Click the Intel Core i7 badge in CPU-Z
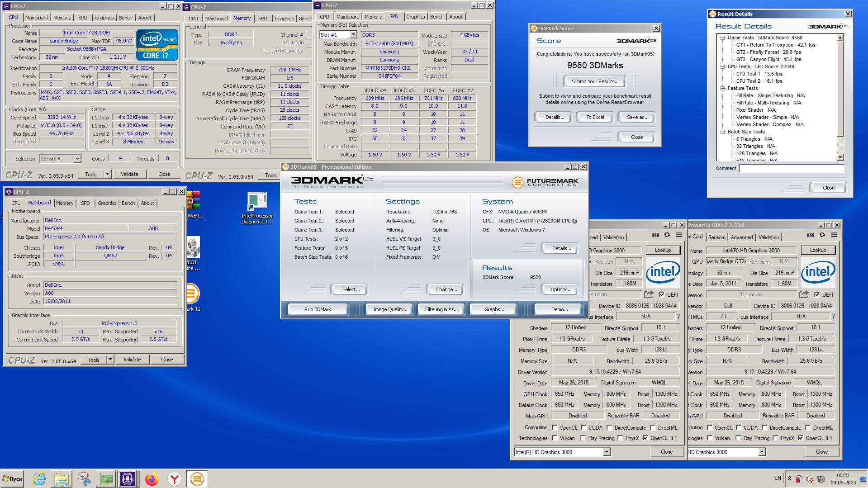 pos(157,45)
